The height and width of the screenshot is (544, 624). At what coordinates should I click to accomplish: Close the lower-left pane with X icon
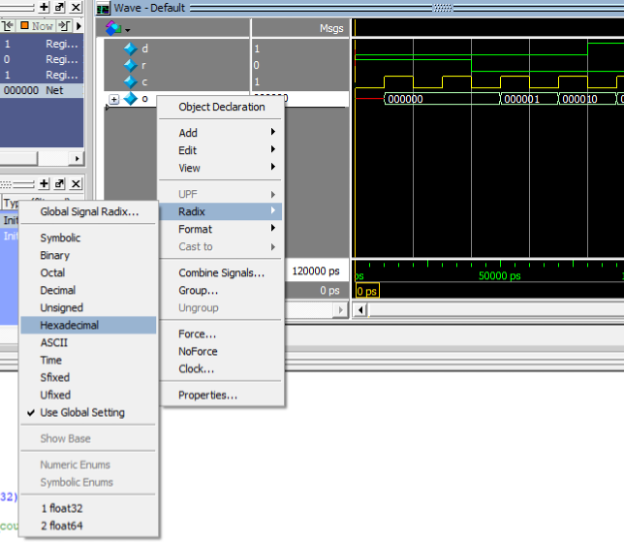(x=76, y=184)
